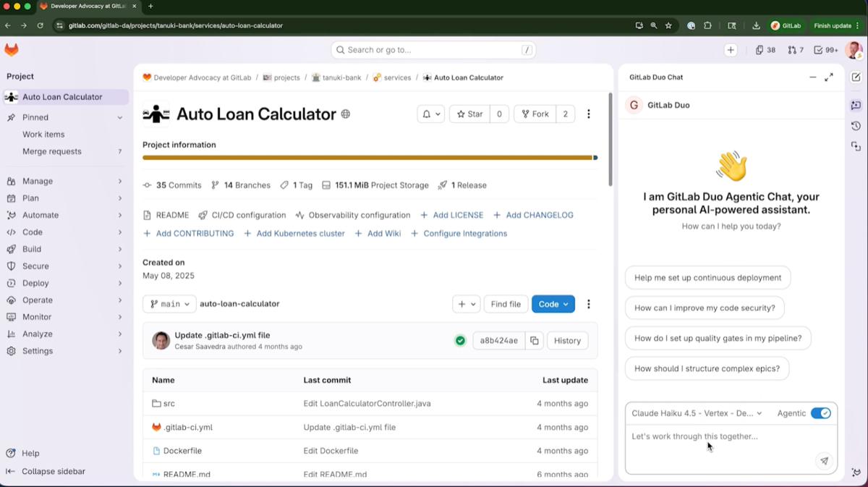This screenshot has height=487, width=868.
Task: Click Help me set up continuous deployment
Action: point(707,278)
